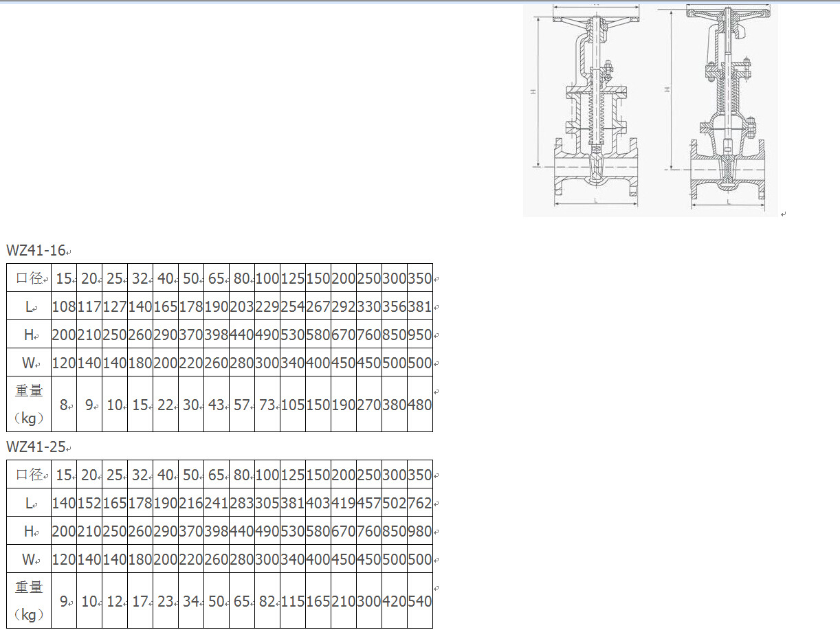Screen dimensions: 840x630
Task: Click the weight cell showing 17
Action: click(140, 600)
